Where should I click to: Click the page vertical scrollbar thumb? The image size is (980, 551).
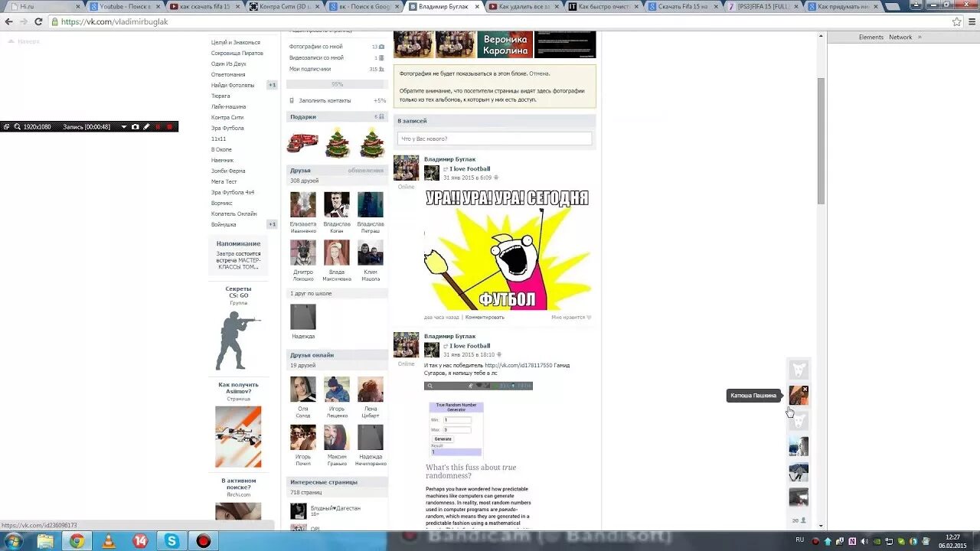[821, 140]
